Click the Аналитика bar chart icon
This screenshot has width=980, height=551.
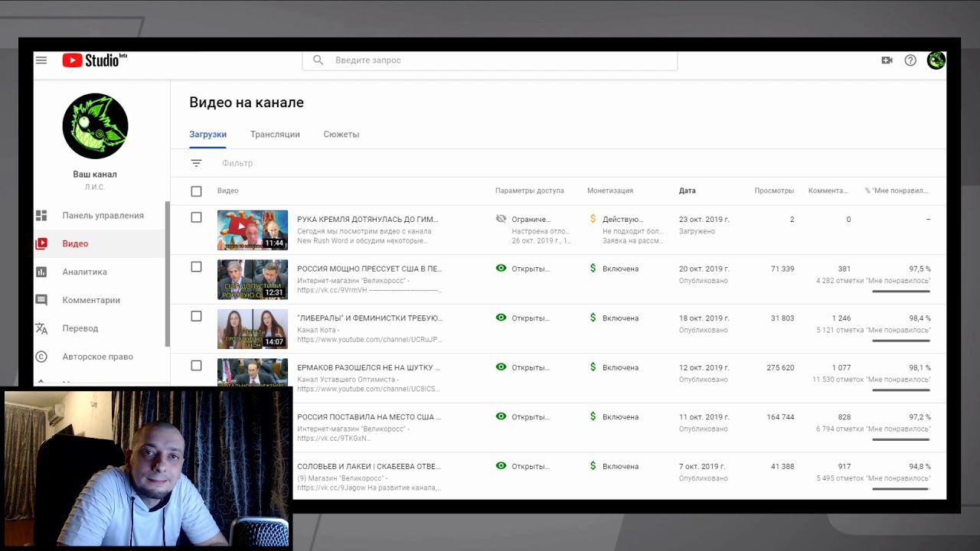(41, 272)
